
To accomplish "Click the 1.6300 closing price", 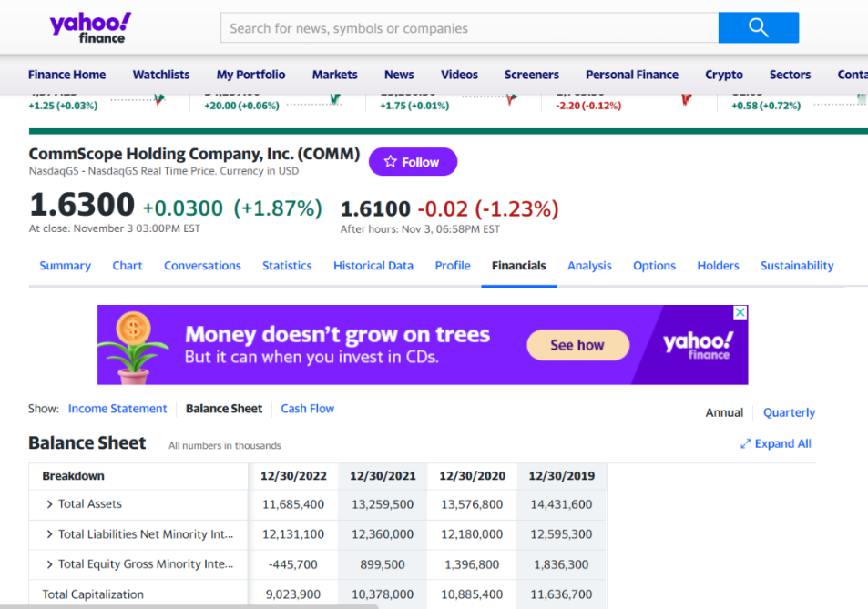I will click(82, 205).
